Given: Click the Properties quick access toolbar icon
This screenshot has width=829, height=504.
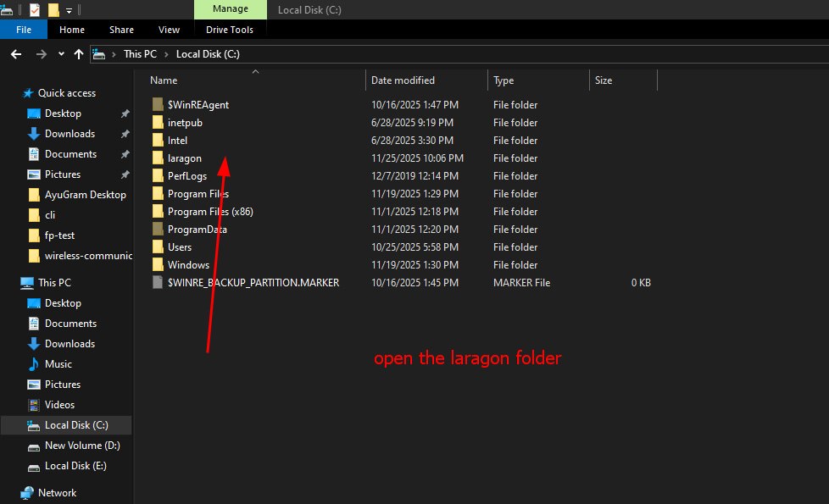Looking at the screenshot, I should tap(35, 9).
